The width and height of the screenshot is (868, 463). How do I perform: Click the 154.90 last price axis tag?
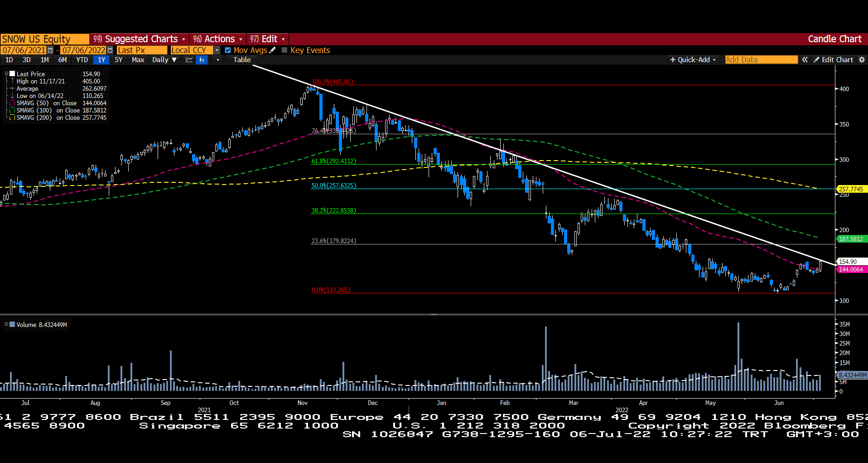852,262
